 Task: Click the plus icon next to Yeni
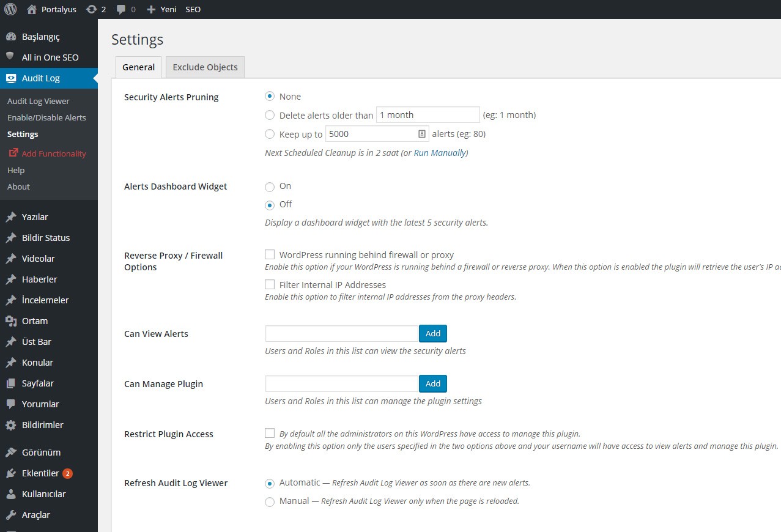[151, 9]
